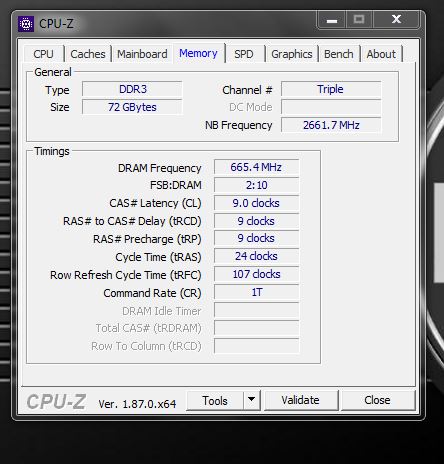This screenshot has height=464, width=444.
Task: Click the Triple channel value
Action: pyautogui.click(x=331, y=89)
